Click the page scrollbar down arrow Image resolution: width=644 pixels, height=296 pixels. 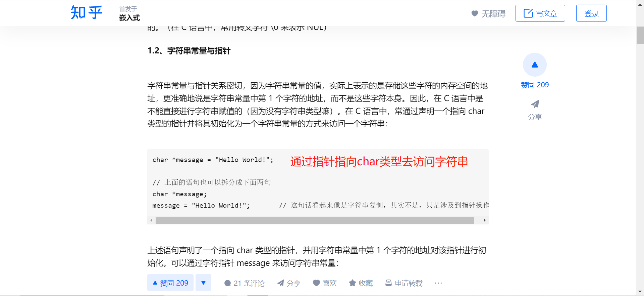[640, 292]
